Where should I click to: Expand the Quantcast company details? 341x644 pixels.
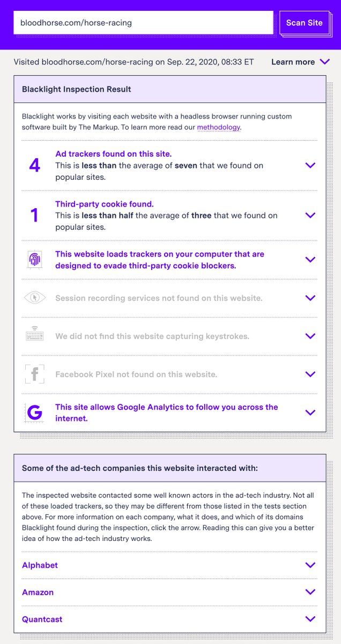click(310, 619)
